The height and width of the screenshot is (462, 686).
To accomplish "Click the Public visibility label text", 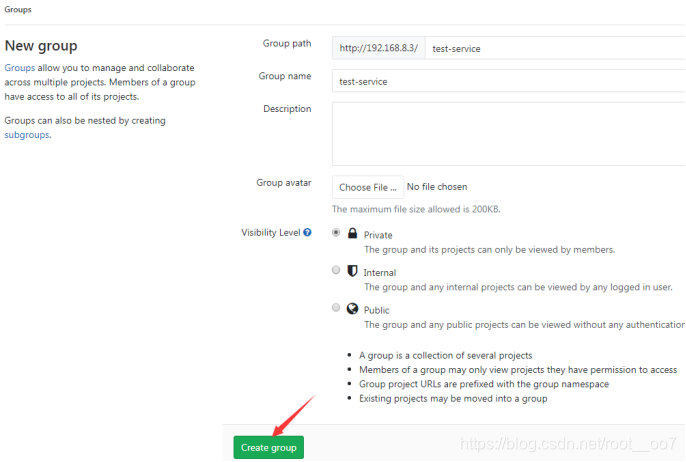I will coord(377,311).
